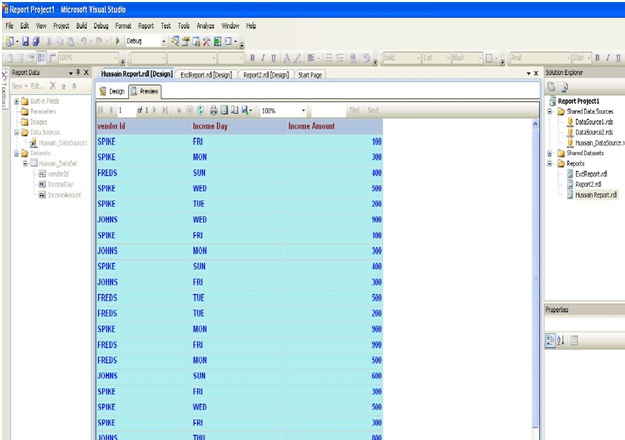625x440 pixels.
Task: Start debugging with the green arrow
Action: pos(118,41)
